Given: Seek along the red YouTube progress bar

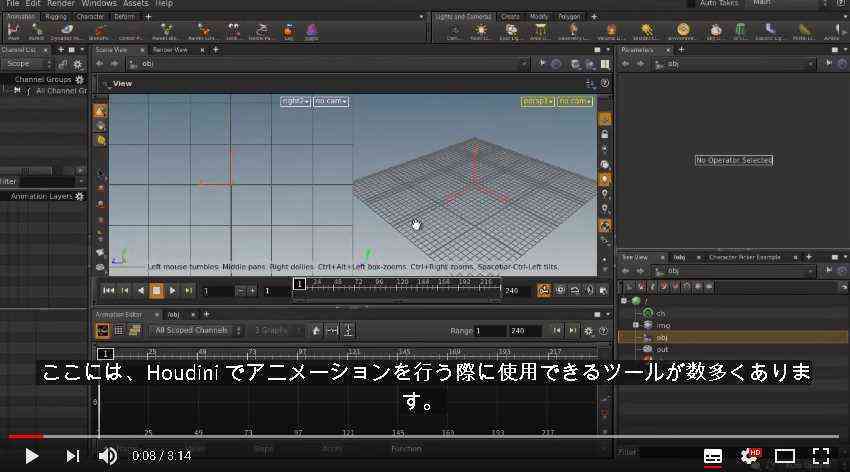Looking at the screenshot, I should pos(424,436).
